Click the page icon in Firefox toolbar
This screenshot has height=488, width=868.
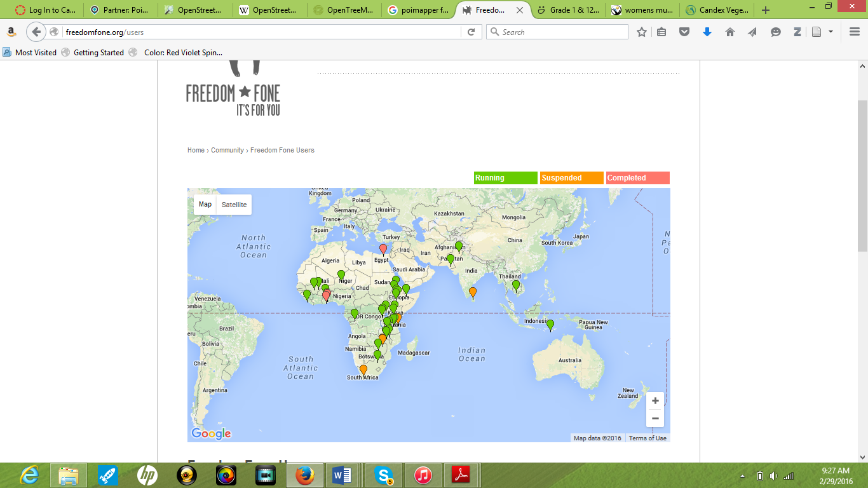817,32
